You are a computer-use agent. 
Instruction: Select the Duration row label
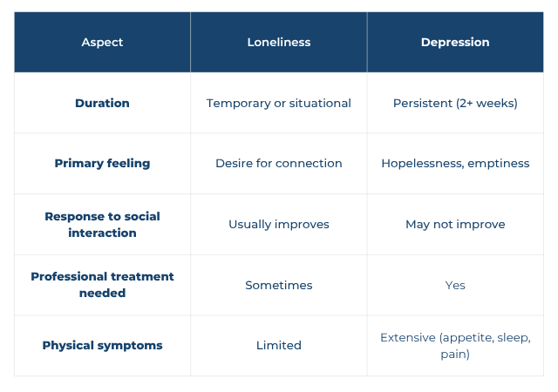click(102, 103)
